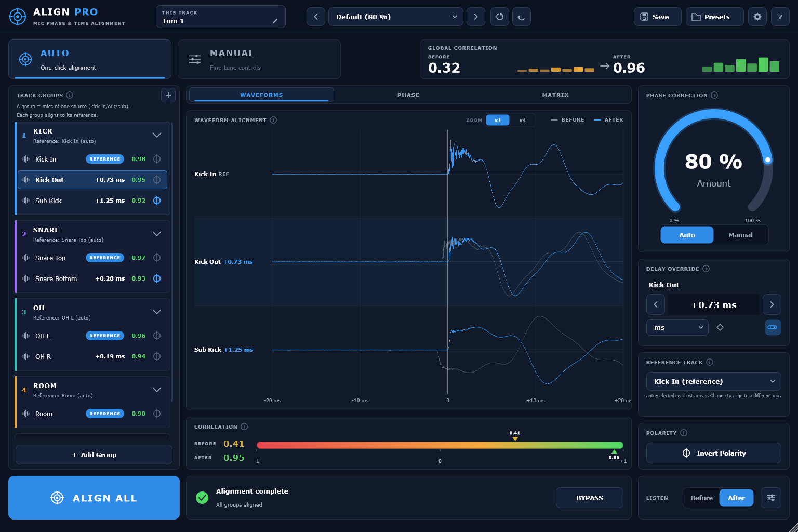This screenshot has width=798, height=532.
Task: Click the info icon beside Reference Track
Action: click(x=710, y=362)
